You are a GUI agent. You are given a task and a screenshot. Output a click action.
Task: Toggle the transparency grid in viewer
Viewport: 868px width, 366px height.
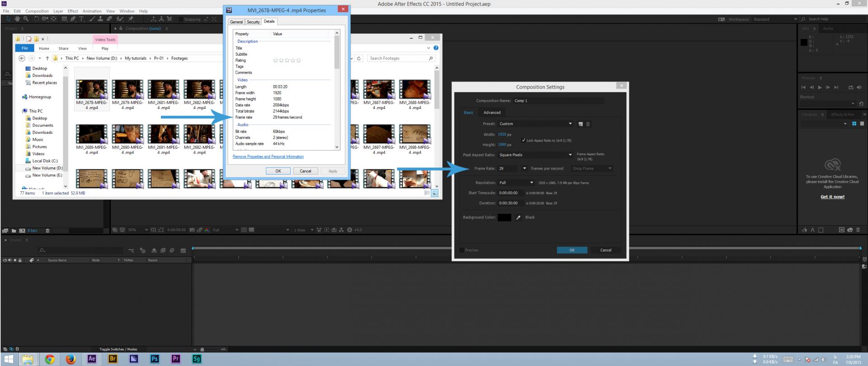point(251,230)
